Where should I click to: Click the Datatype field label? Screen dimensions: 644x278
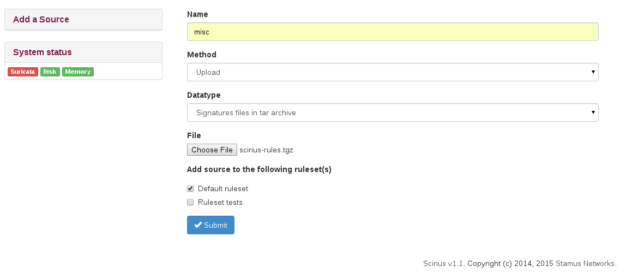(x=204, y=95)
